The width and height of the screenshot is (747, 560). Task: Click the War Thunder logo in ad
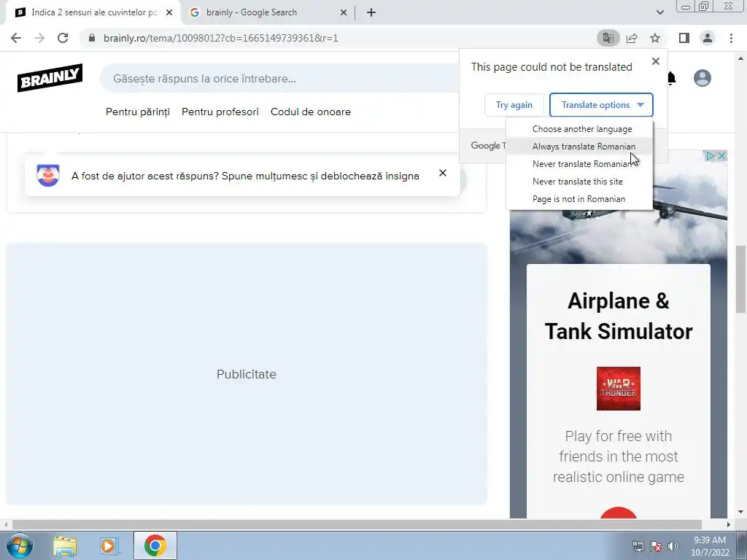pyautogui.click(x=619, y=389)
